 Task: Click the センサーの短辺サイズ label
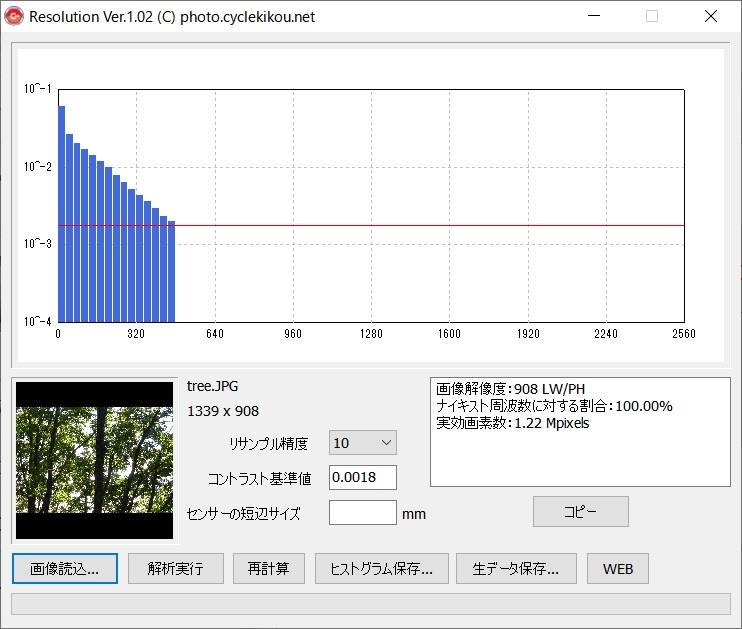tap(243, 514)
